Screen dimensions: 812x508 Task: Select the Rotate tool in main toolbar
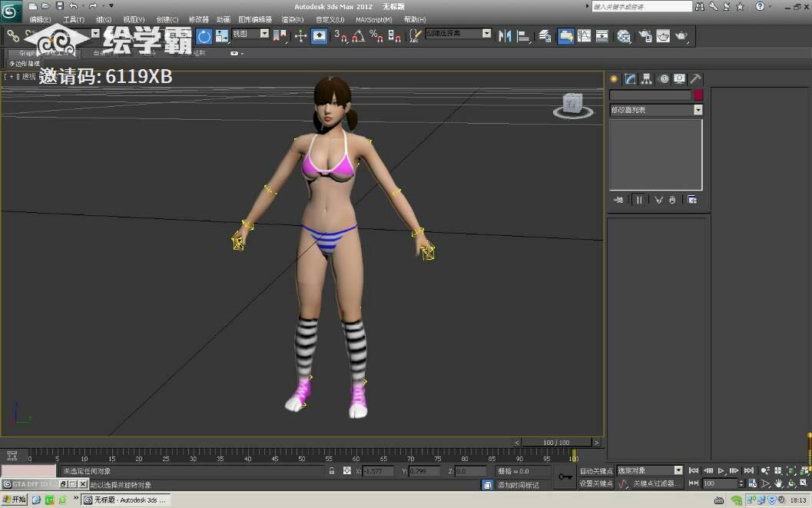pyautogui.click(x=204, y=36)
